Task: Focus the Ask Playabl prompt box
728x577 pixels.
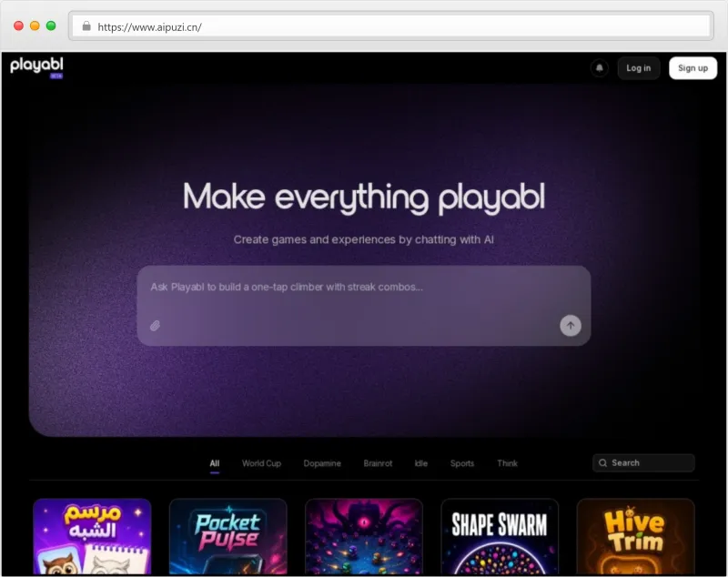Action: tap(363, 306)
